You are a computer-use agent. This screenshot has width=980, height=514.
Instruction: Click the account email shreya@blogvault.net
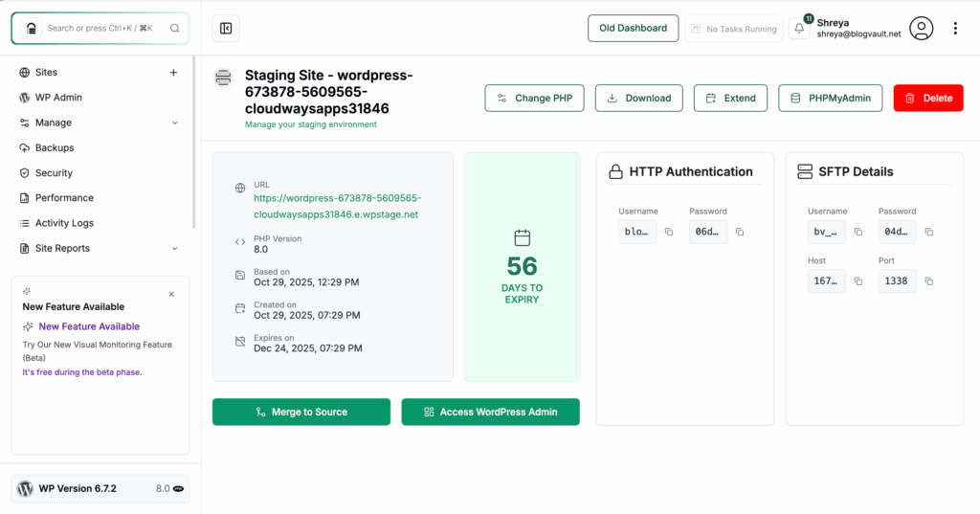point(858,34)
